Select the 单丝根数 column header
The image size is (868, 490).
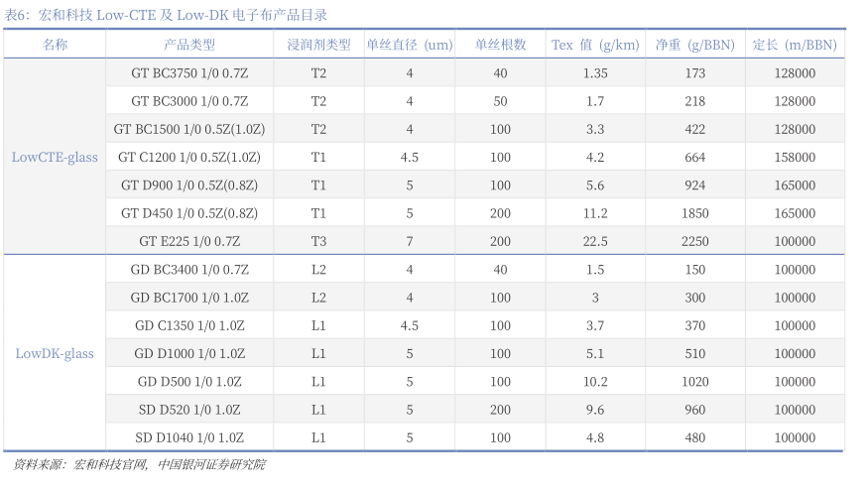[500, 45]
